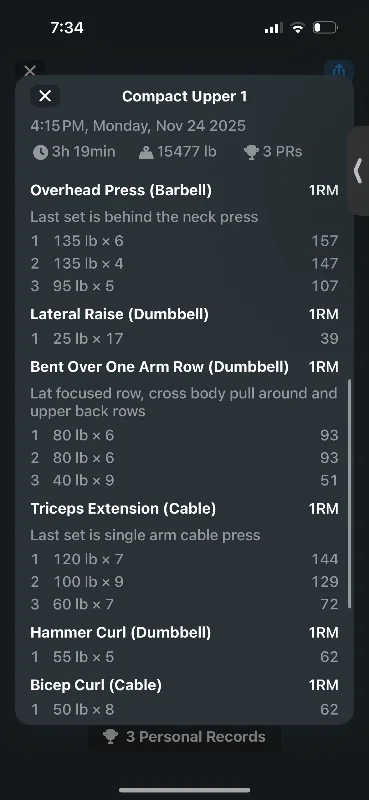
Task: Tap the share icon at top right
Action: (339, 70)
